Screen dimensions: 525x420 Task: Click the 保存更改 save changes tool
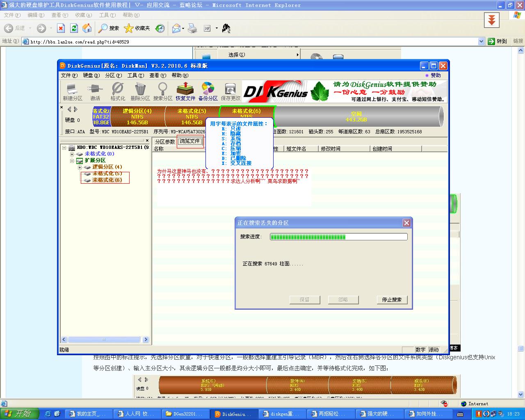click(x=231, y=91)
